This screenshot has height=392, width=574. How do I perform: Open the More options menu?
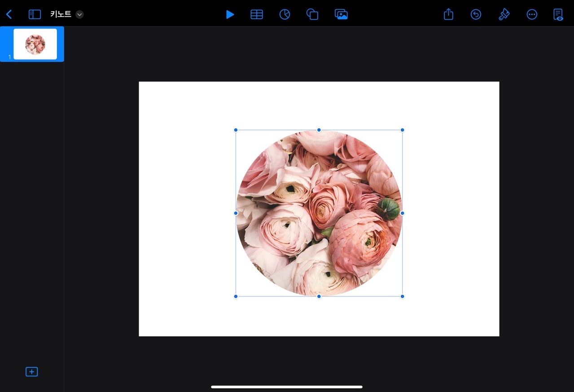coord(532,14)
